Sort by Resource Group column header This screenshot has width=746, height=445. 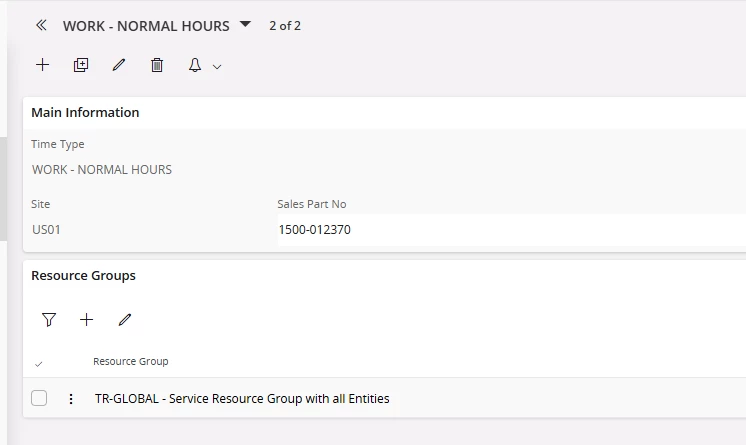click(x=131, y=361)
